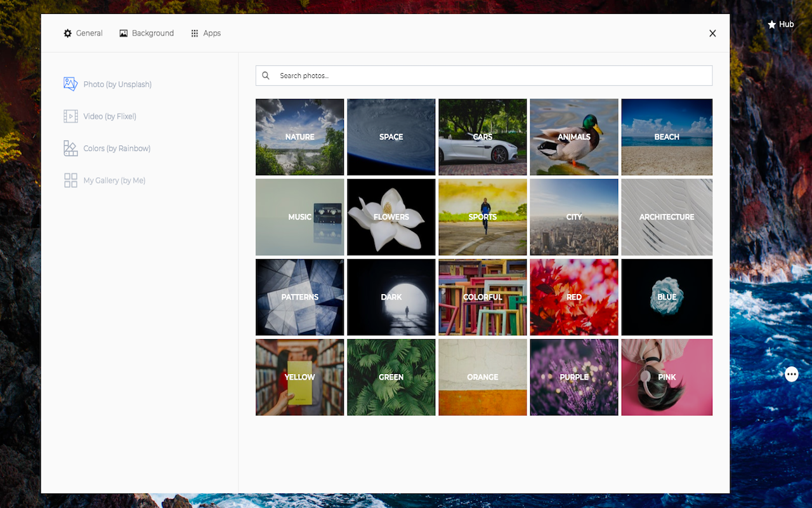Click the Colors (by Rainbow) icon
This screenshot has width=812, height=508.
pyautogui.click(x=70, y=148)
